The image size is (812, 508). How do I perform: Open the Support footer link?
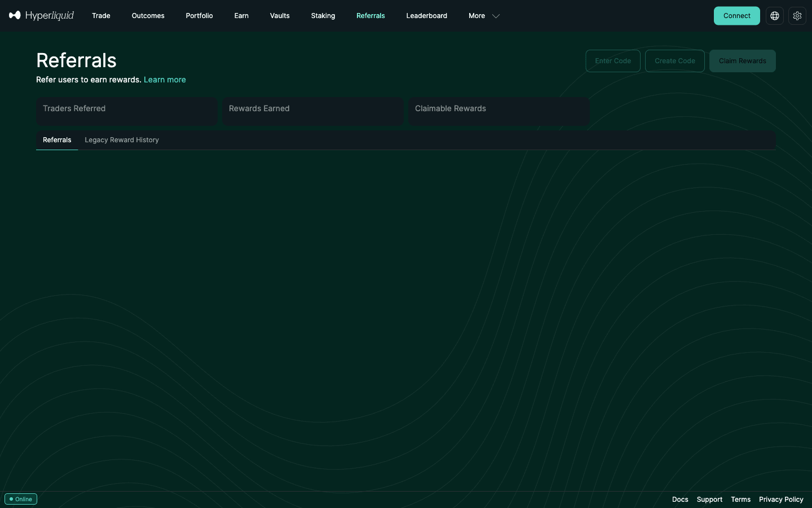coord(709,500)
